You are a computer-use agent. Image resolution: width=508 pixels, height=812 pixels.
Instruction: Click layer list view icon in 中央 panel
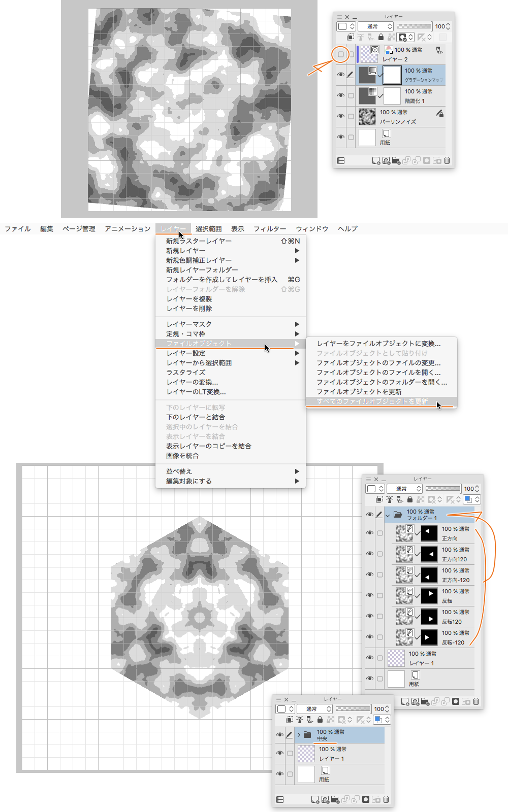pos(280,799)
